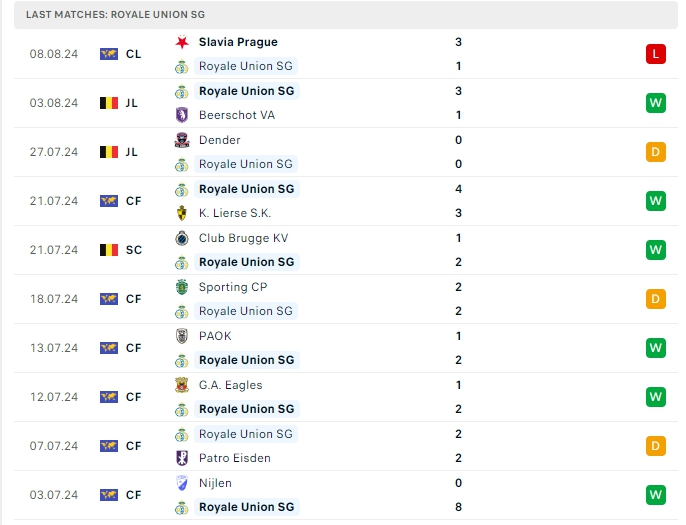Click the K. Lierse S.K. logo
The height and width of the screenshot is (525, 686).
pos(182,213)
